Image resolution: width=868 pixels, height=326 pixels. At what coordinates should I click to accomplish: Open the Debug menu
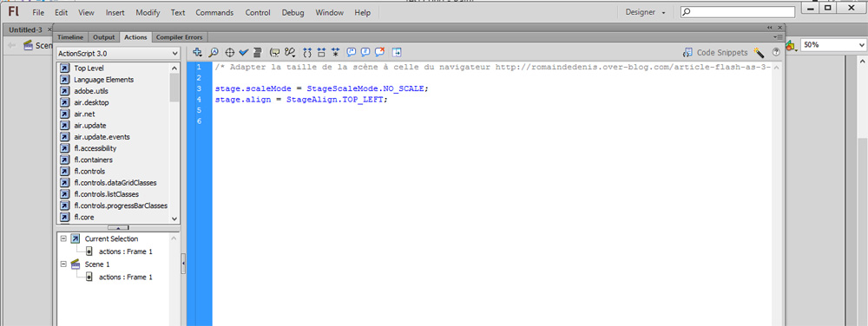pyautogui.click(x=293, y=12)
